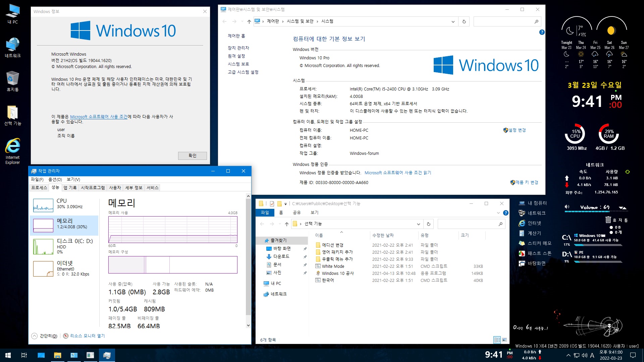Screen dimensions: 644x362
Task: Select the 선택 기능 desktop folder icon
Action: pos(13,115)
